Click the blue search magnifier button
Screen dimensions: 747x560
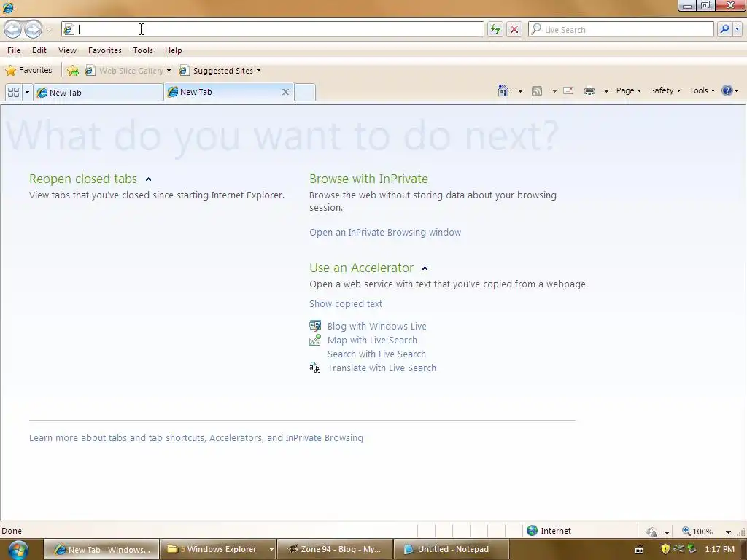tap(724, 29)
